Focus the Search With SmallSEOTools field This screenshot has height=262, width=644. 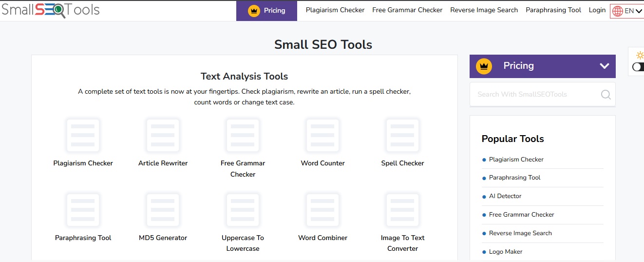(542, 94)
